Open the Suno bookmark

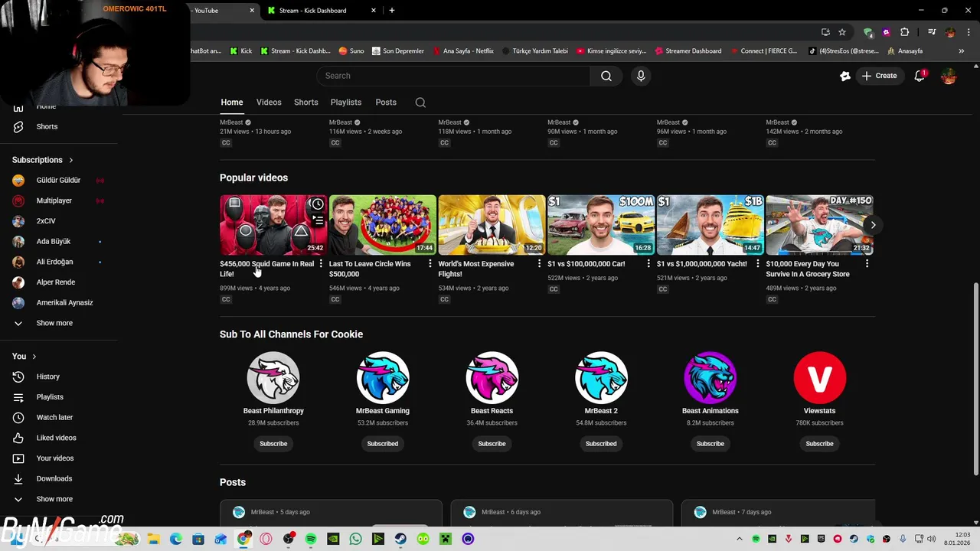[351, 51]
